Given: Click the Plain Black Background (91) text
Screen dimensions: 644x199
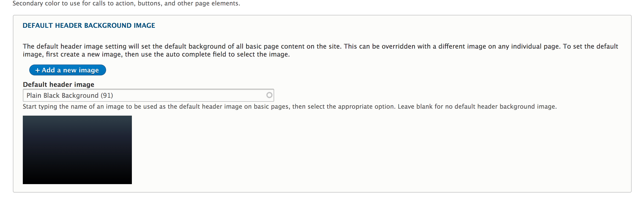Looking at the screenshot, I should 69,95.
